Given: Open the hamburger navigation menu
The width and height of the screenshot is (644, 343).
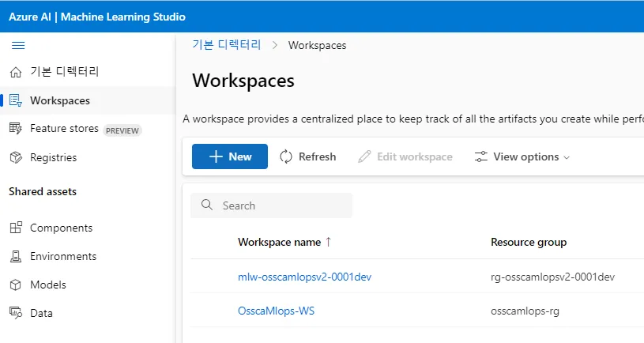Looking at the screenshot, I should 18,45.
